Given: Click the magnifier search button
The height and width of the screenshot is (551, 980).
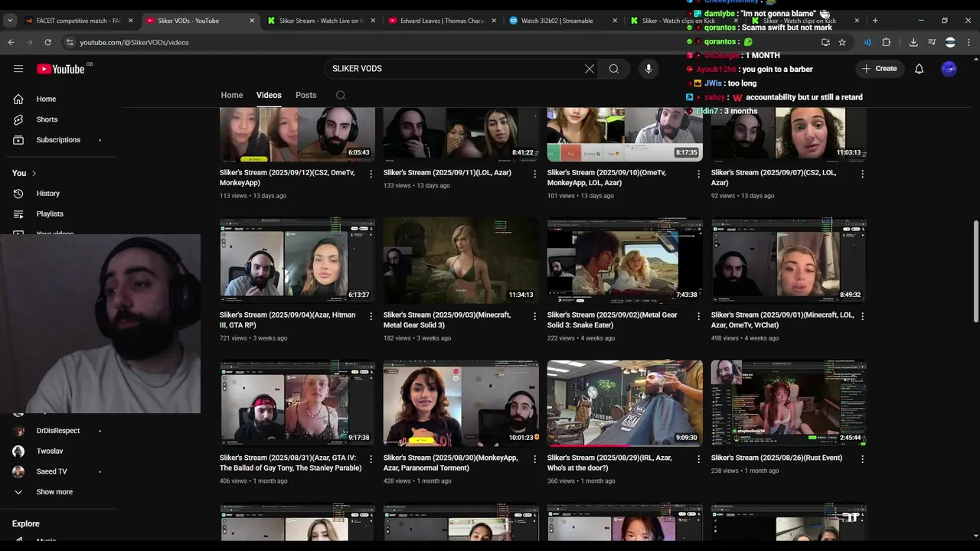Looking at the screenshot, I should click(x=614, y=69).
